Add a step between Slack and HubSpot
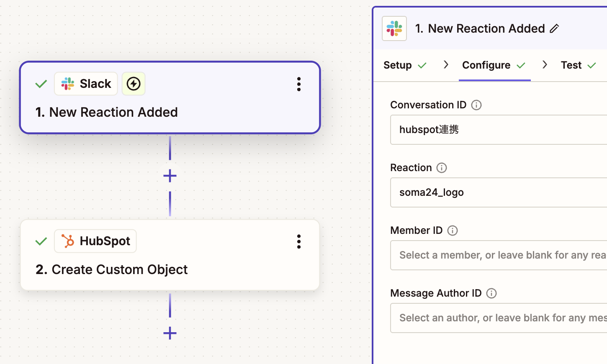 click(x=170, y=176)
